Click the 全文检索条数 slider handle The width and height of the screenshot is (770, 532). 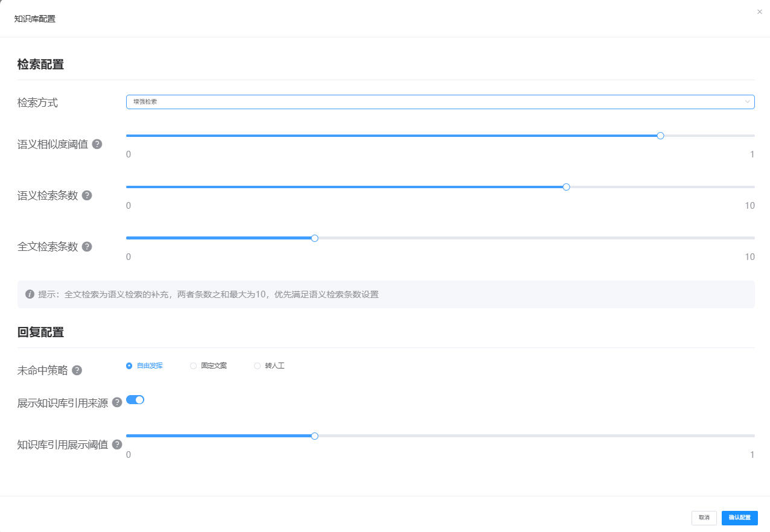click(314, 238)
